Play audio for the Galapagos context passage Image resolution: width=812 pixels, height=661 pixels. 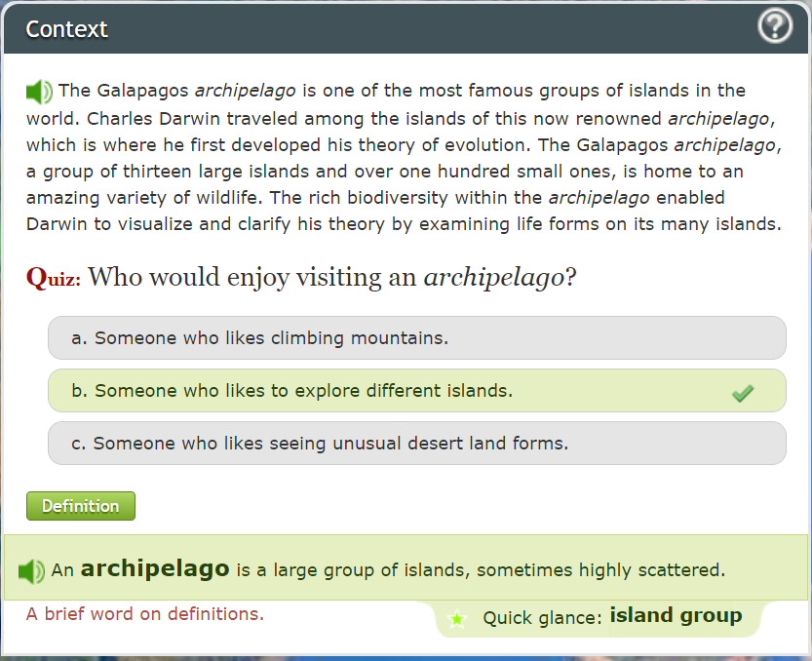pyautogui.click(x=39, y=92)
